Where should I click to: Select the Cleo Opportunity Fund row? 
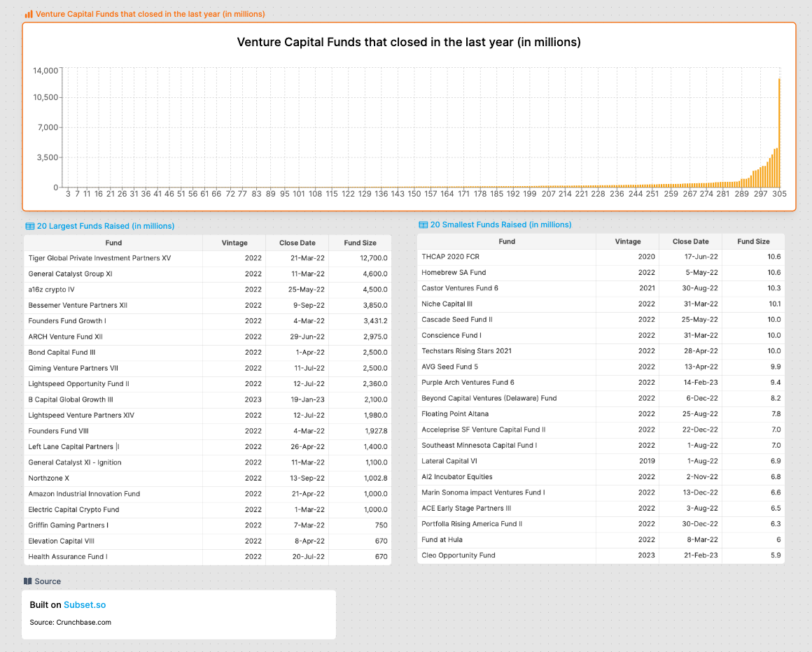point(458,555)
